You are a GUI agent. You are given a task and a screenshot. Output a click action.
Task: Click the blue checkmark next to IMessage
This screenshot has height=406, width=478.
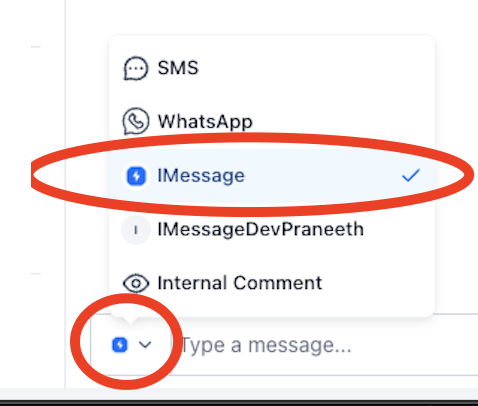tap(411, 175)
